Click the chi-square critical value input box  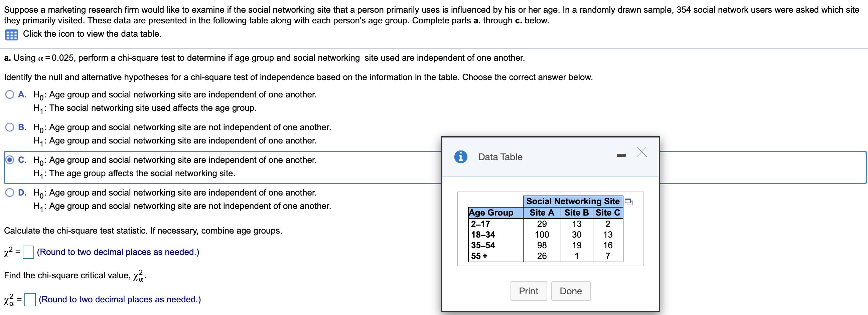pos(30,300)
